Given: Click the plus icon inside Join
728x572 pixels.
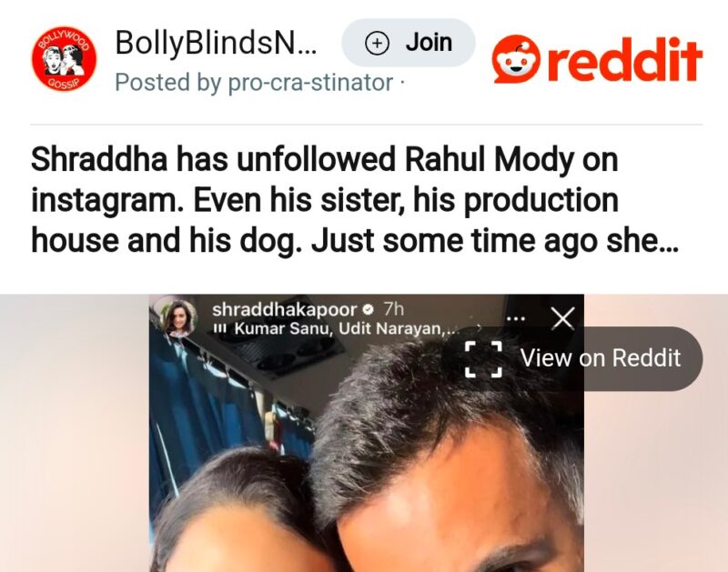Looking at the screenshot, I should click(377, 43).
